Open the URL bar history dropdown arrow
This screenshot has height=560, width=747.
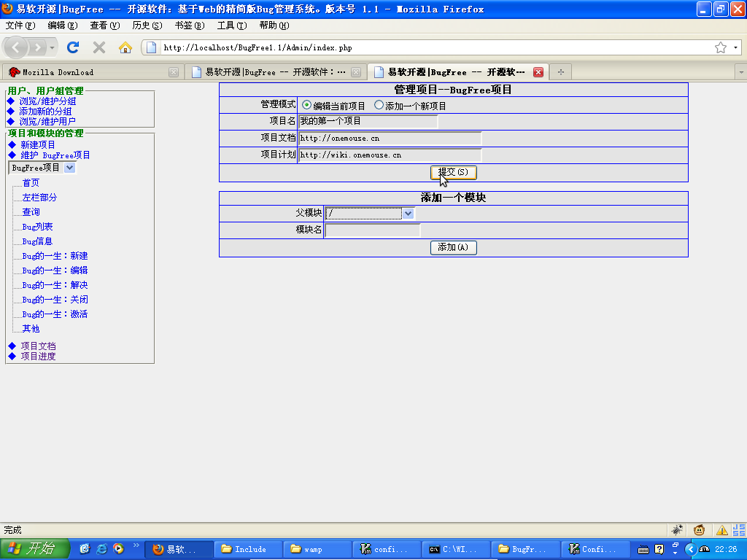tap(735, 47)
